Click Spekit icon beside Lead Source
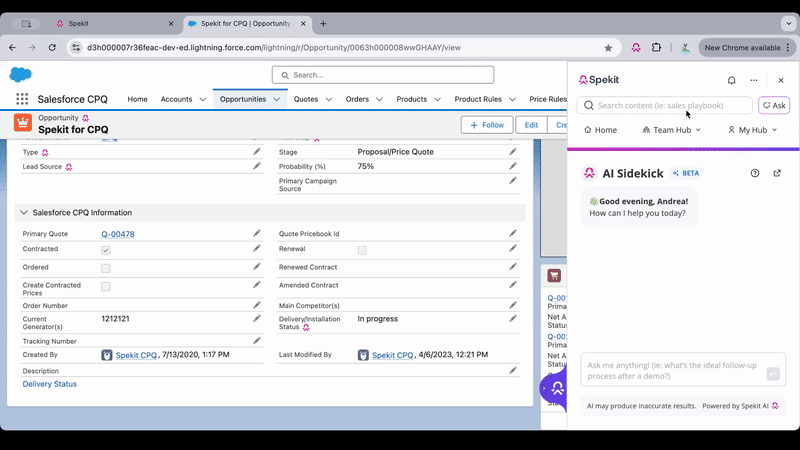The height and width of the screenshot is (450, 800). [69, 167]
